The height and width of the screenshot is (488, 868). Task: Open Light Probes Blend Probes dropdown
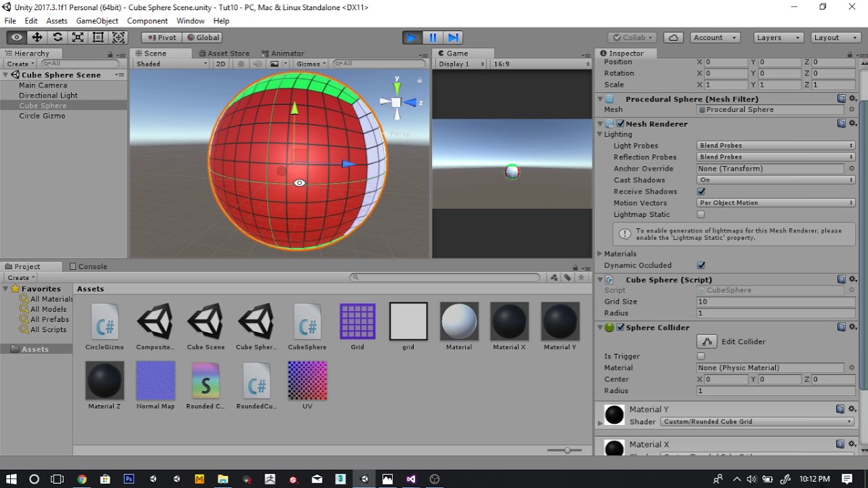(x=776, y=146)
